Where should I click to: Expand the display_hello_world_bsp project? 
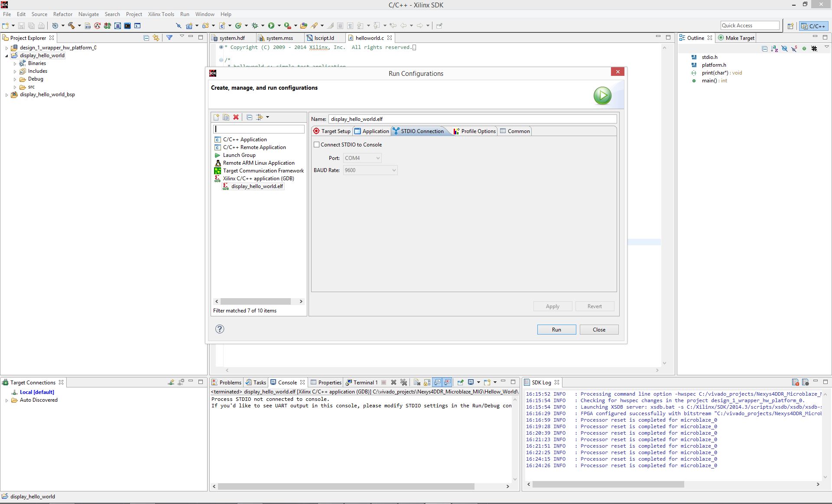pos(6,95)
